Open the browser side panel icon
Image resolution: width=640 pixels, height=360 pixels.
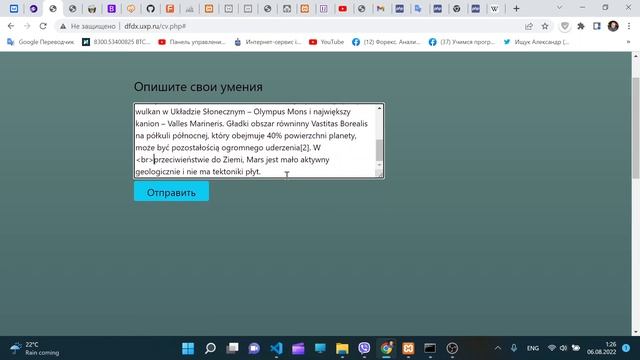tap(597, 26)
